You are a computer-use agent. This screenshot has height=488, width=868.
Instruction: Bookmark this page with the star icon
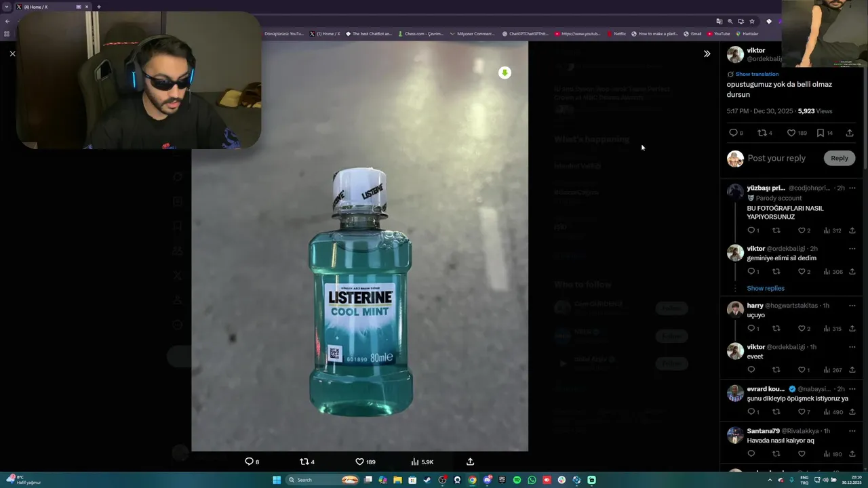tap(751, 21)
